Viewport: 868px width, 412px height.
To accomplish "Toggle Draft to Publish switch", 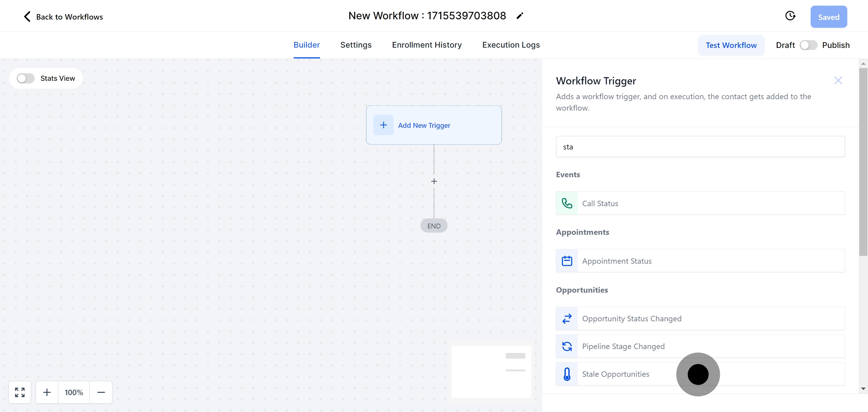I will (x=808, y=45).
